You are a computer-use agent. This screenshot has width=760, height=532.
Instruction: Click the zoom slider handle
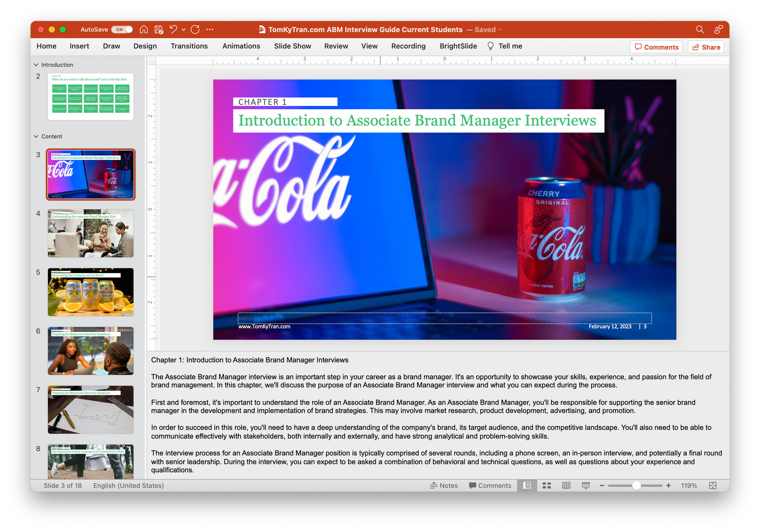636,486
